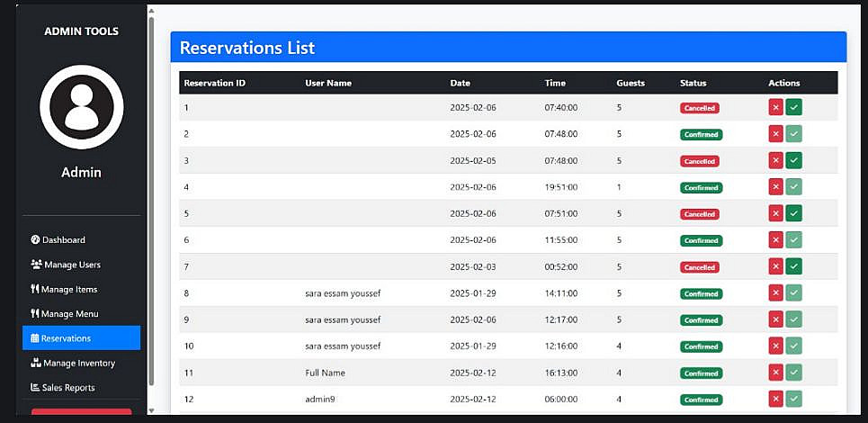The height and width of the screenshot is (423, 868).
Task: Click date 2025-02-03 in reservation 7
Action: [x=473, y=267]
